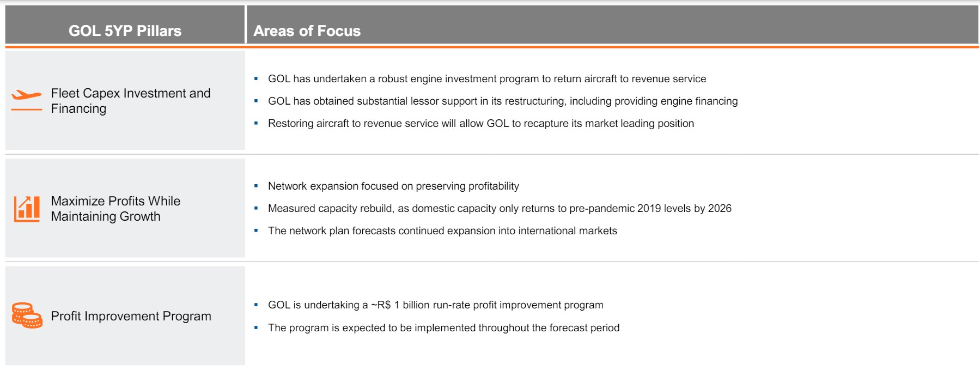The image size is (980, 370).
Task: Click the forecast period implementation line
Action: coord(443,328)
